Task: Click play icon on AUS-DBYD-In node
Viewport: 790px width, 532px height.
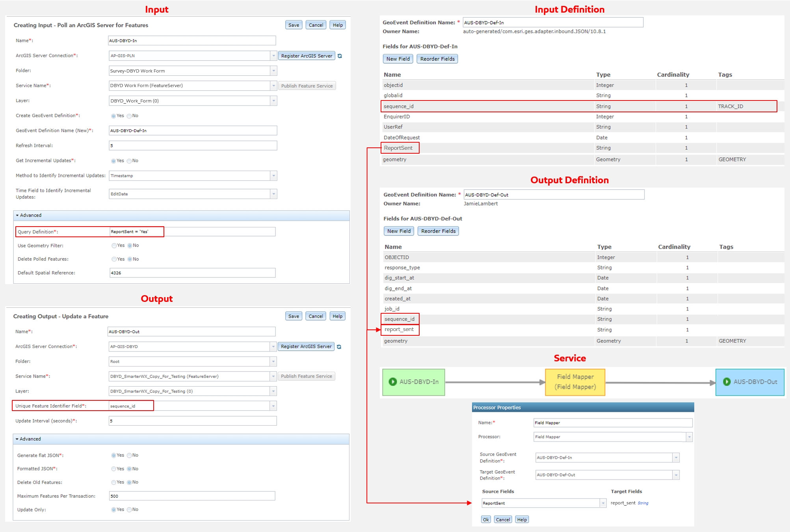Action: [x=392, y=381]
